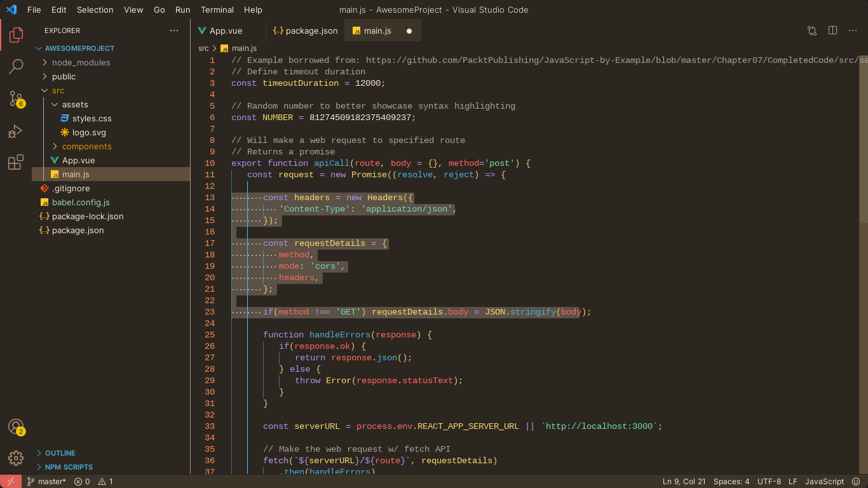Open the Selection menu
The width and height of the screenshot is (868, 488).
[95, 10]
